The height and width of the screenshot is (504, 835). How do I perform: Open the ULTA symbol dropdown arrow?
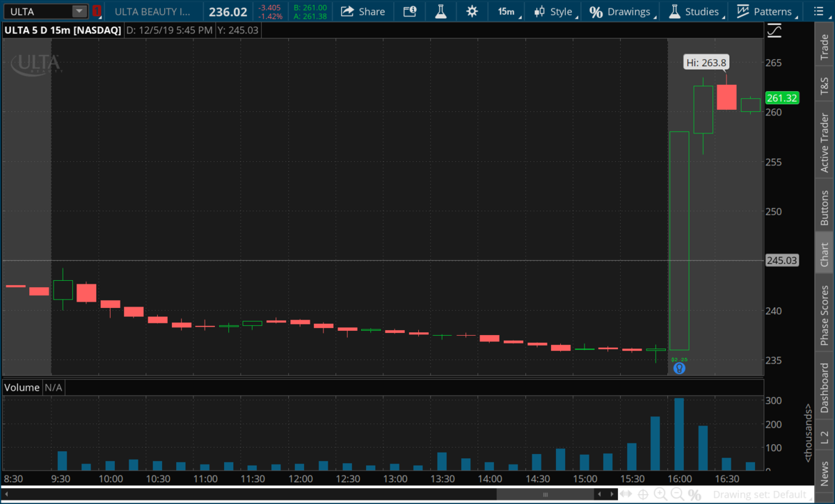point(79,11)
